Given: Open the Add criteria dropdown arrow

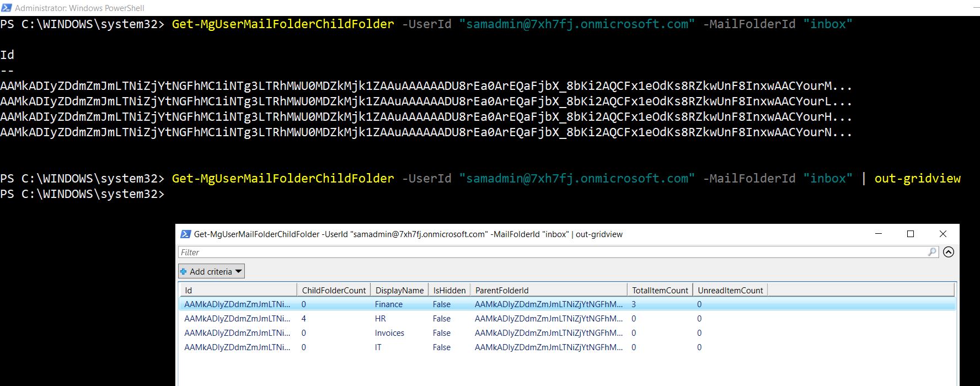Looking at the screenshot, I should click(238, 271).
